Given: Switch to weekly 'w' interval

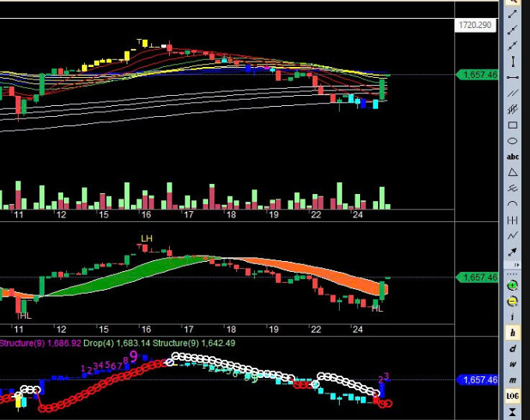Looking at the screenshot, I should pyautogui.click(x=512, y=364).
